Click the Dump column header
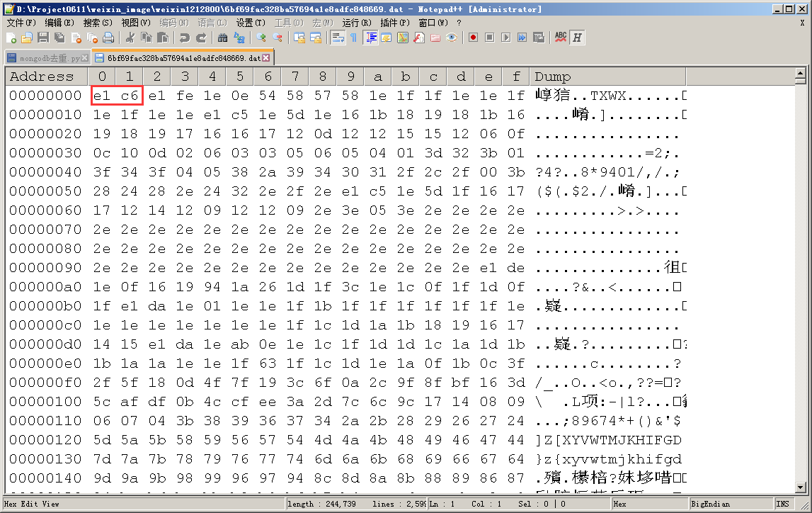 point(608,77)
